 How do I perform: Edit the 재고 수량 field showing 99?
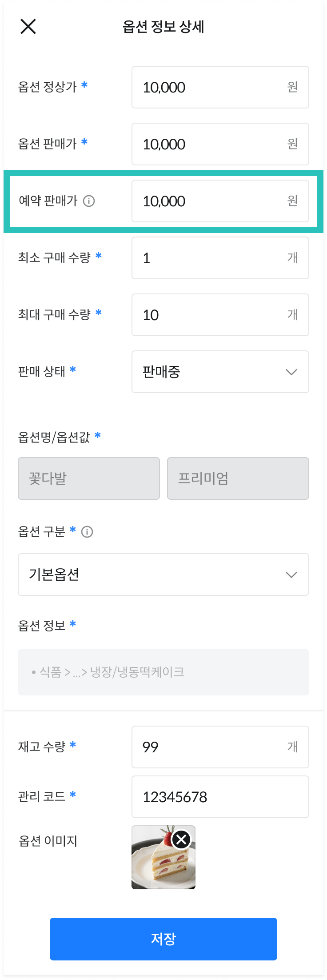(220, 747)
